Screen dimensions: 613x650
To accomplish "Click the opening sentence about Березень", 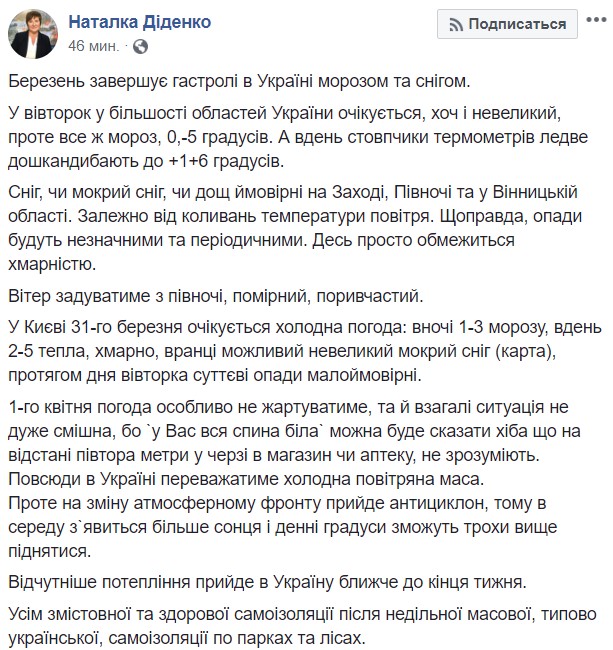I will pyautogui.click(x=239, y=81).
